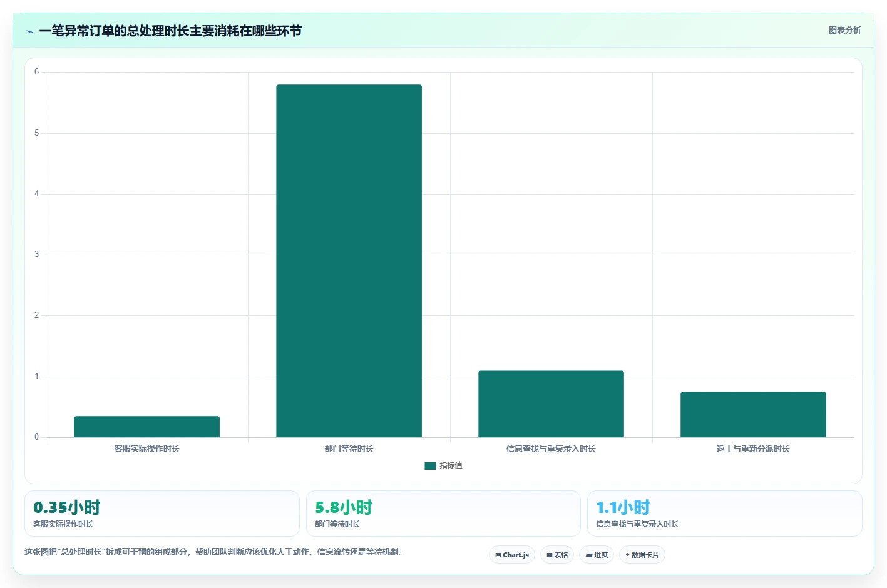This screenshot has width=887, height=588.
Task: Click the 指标值 legend label
Action: tap(451, 465)
